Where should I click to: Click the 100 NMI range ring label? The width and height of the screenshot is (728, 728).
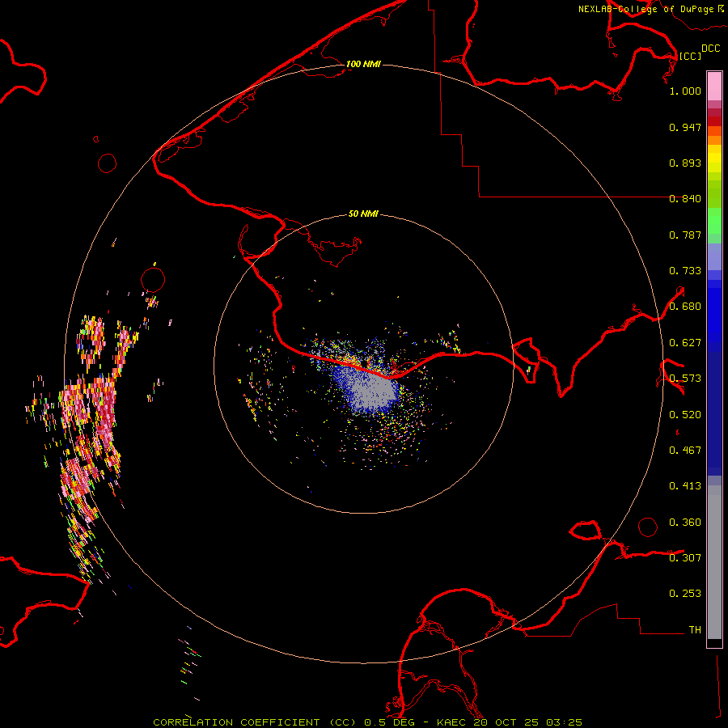(363, 64)
